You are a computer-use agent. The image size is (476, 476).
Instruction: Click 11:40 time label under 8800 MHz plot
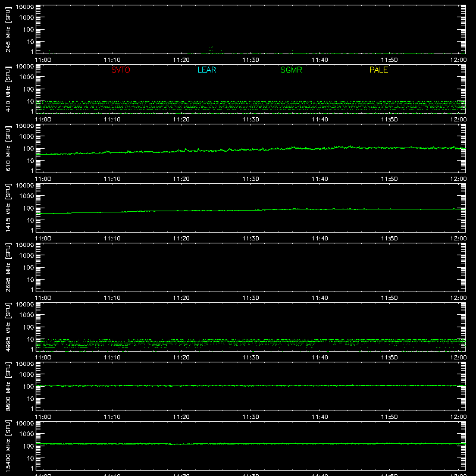[x=320, y=417]
